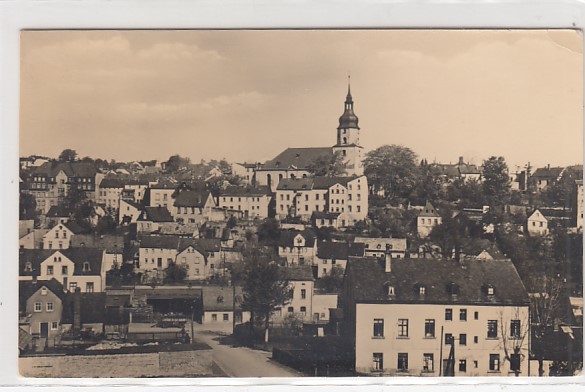Select the big leafy tree beside the church
This screenshot has width=585, height=392.
(391, 171)
